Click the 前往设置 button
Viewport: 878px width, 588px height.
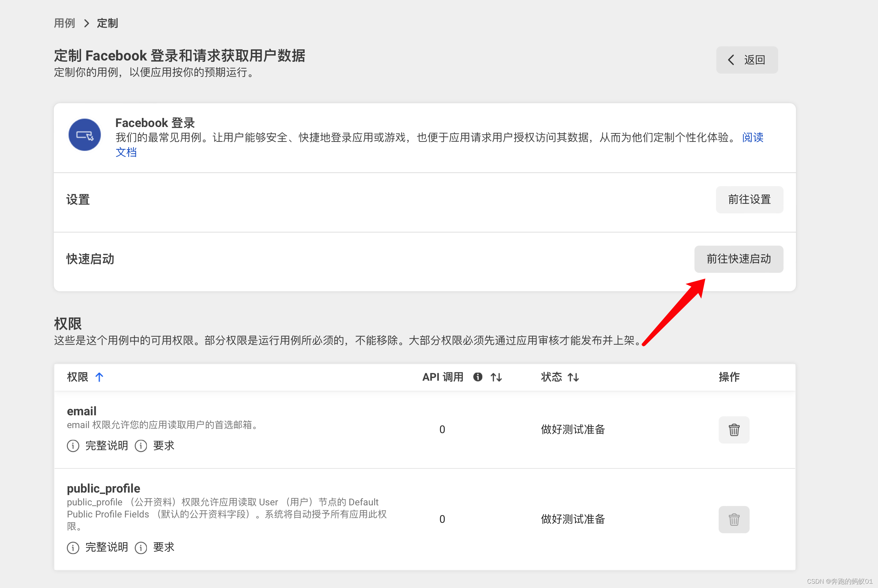tap(749, 200)
